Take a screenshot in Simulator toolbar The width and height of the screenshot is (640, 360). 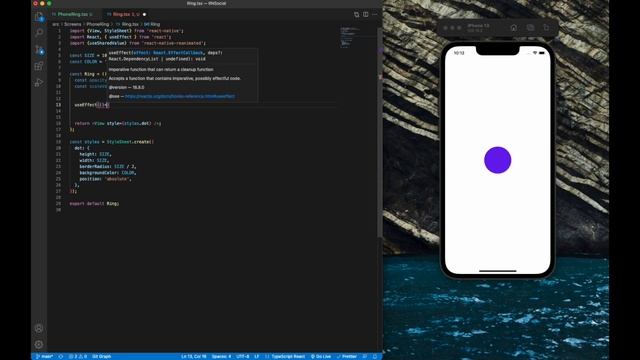coord(530,28)
